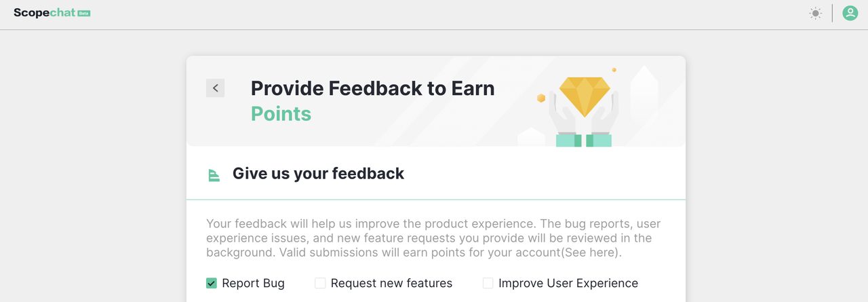This screenshot has width=868, height=302.
Task: Click the Provide Feedback to Earn heading
Action: [372, 88]
